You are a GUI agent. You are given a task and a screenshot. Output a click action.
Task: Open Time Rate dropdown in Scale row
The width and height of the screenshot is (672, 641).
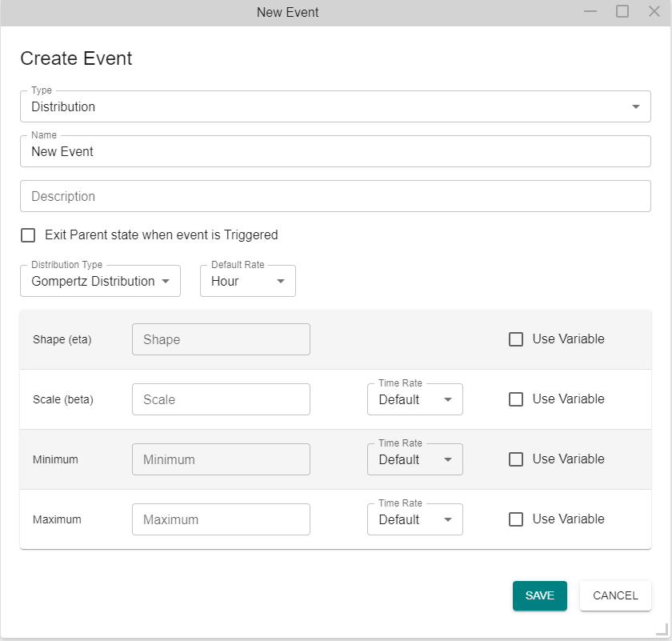coord(415,399)
